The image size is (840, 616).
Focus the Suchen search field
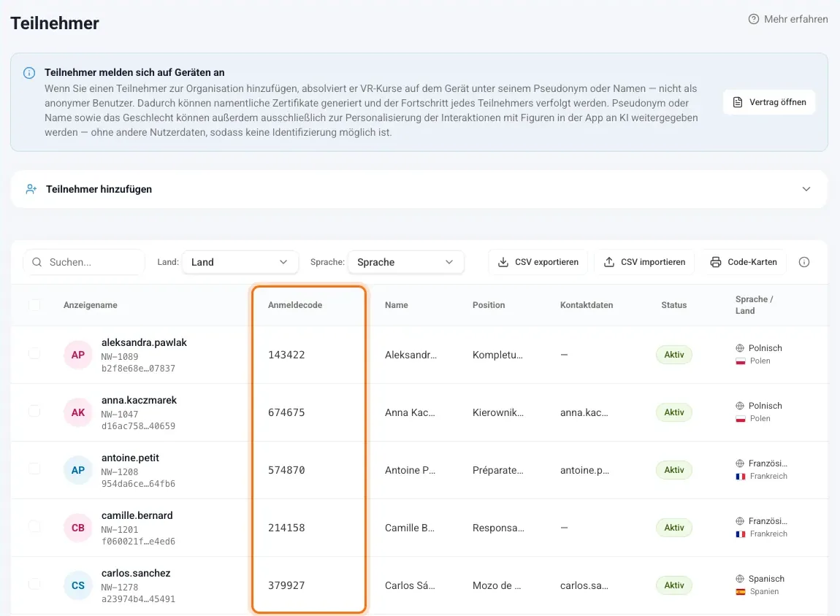[84, 262]
